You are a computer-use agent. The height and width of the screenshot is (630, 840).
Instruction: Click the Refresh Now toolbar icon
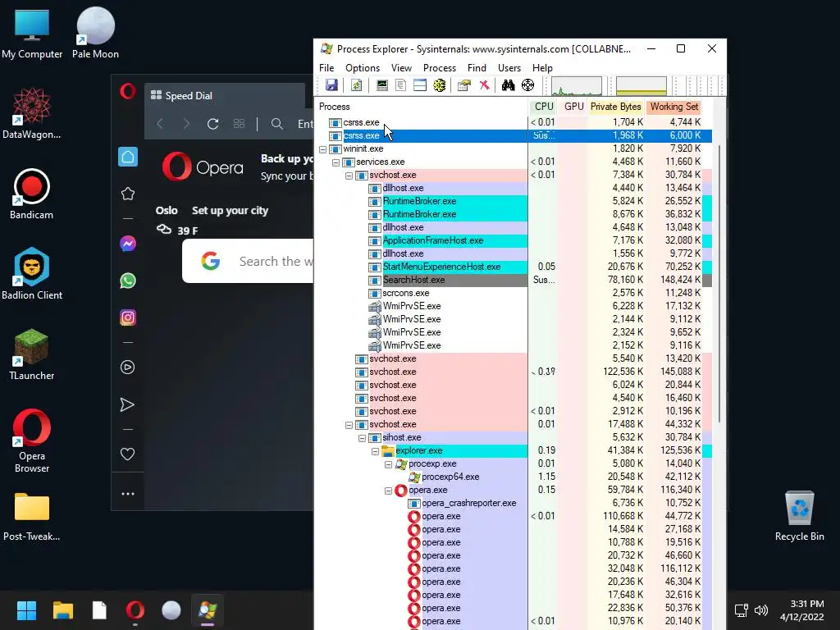click(356, 85)
